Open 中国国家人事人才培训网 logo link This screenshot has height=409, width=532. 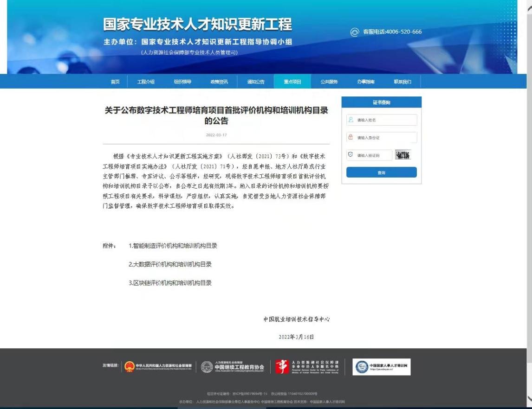pyautogui.click(x=382, y=367)
